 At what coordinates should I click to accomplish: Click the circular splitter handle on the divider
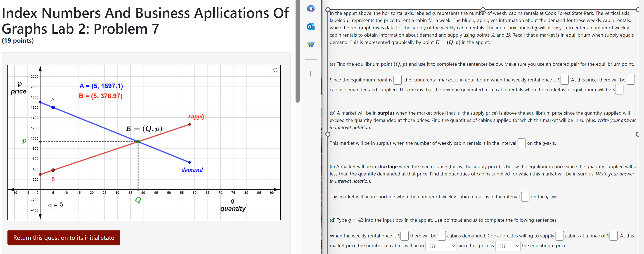[327, 134]
